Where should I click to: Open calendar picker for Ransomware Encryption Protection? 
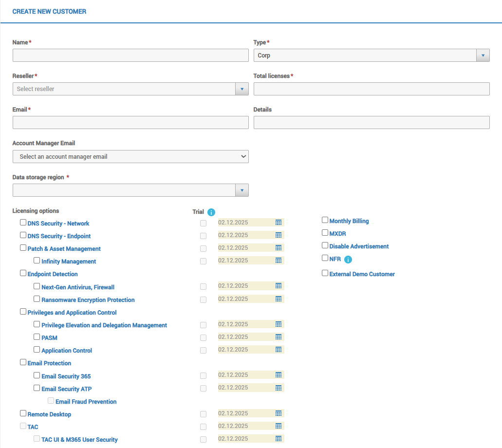coord(279,299)
